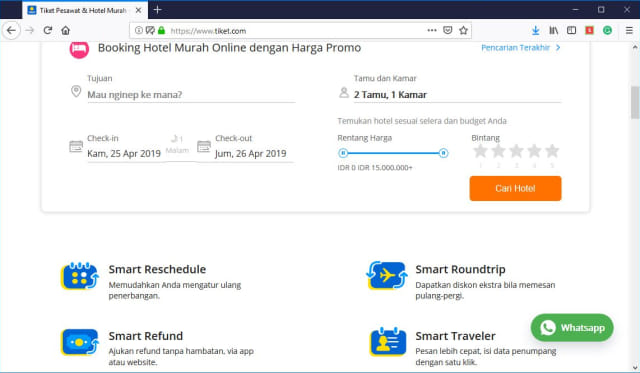Click the minimum price slider handle
The width and height of the screenshot is (640, 373).
pos(343,153)
